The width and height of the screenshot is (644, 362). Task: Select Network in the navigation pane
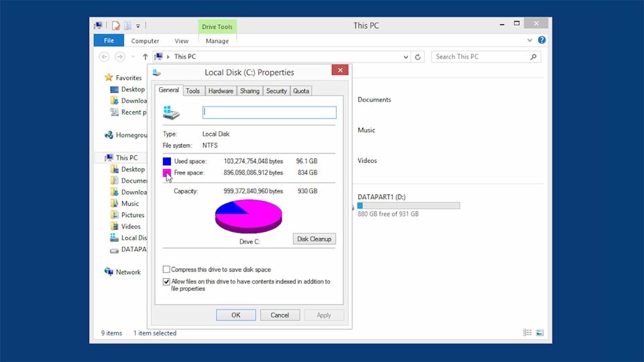(123, 272)
